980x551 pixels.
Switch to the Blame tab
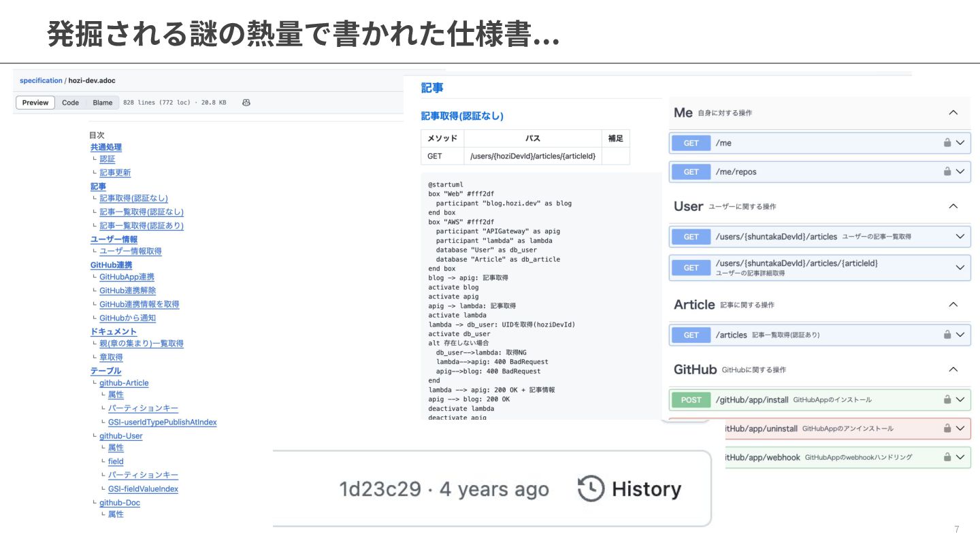pyautogui.click(x=103, y=103)
